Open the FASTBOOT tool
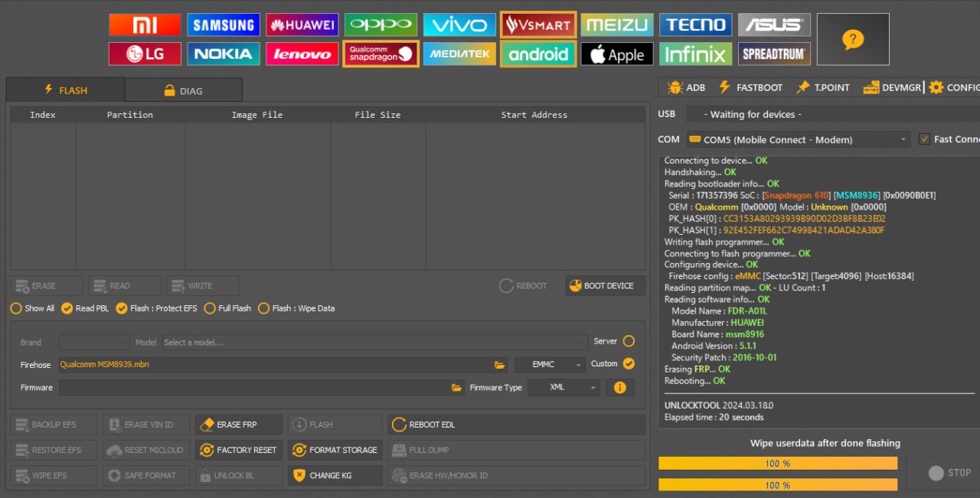Image resolution: width=980 pixels, height=498 pixels. point(750,87)
